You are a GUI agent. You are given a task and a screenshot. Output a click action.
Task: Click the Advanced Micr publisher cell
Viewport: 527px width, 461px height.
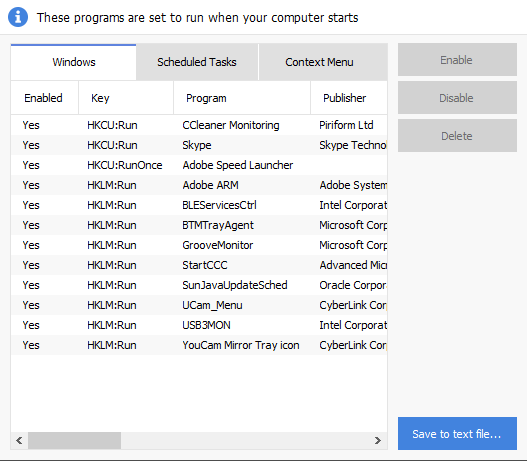pos(353,265)
